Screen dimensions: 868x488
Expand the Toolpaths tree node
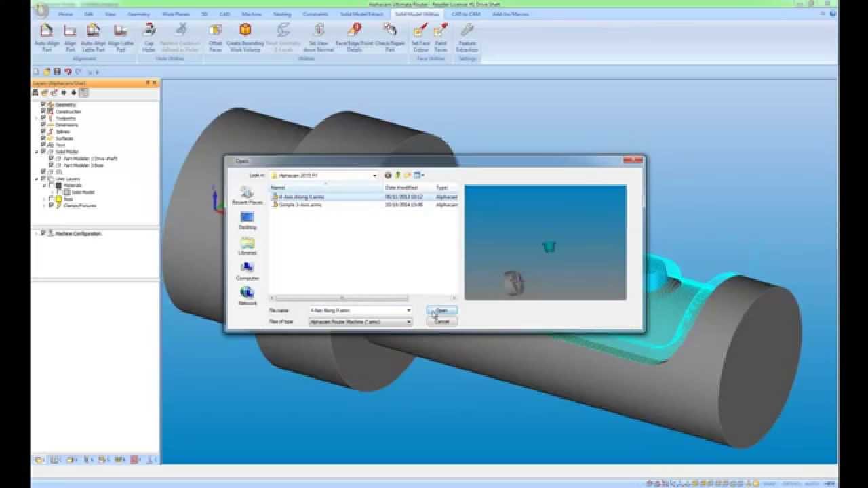click(37, 118)
